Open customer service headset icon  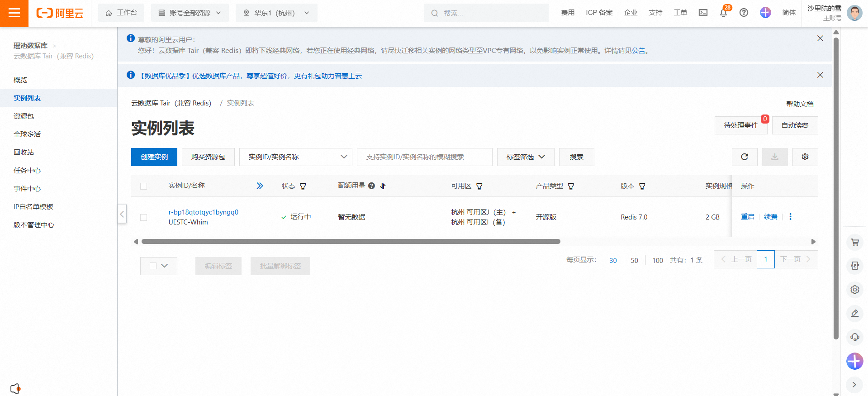click(x=855, y=337)
